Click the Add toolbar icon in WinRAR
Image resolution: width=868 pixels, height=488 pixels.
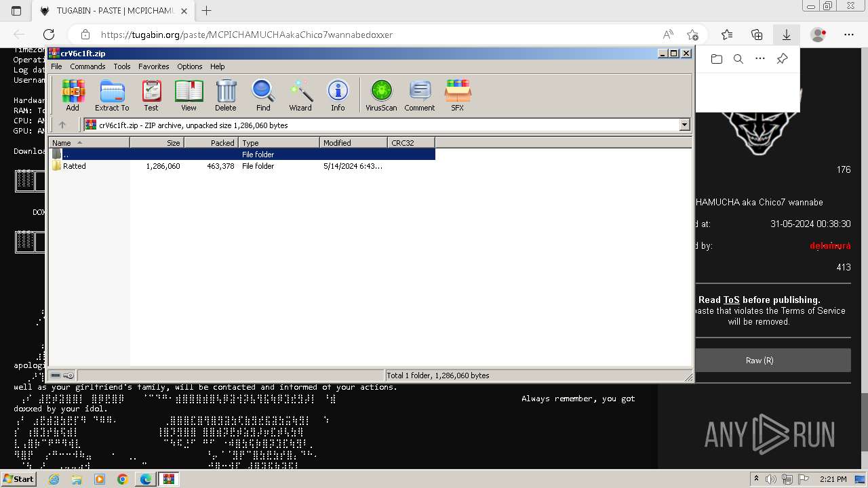[x=73, y=96]
